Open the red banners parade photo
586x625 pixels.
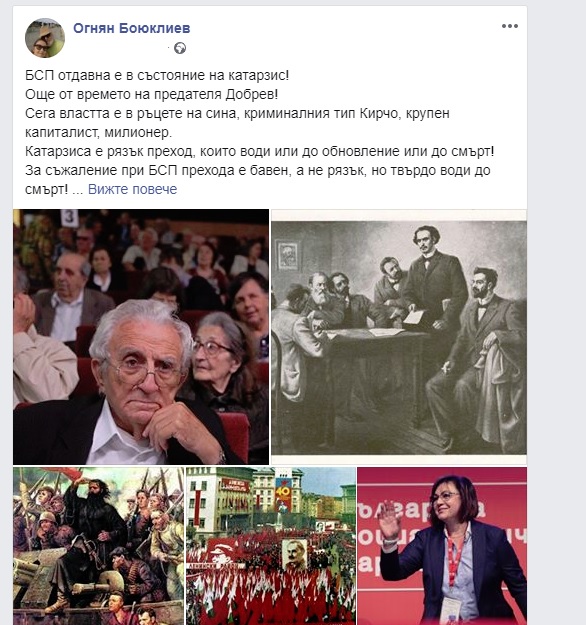tap(271, 546)
